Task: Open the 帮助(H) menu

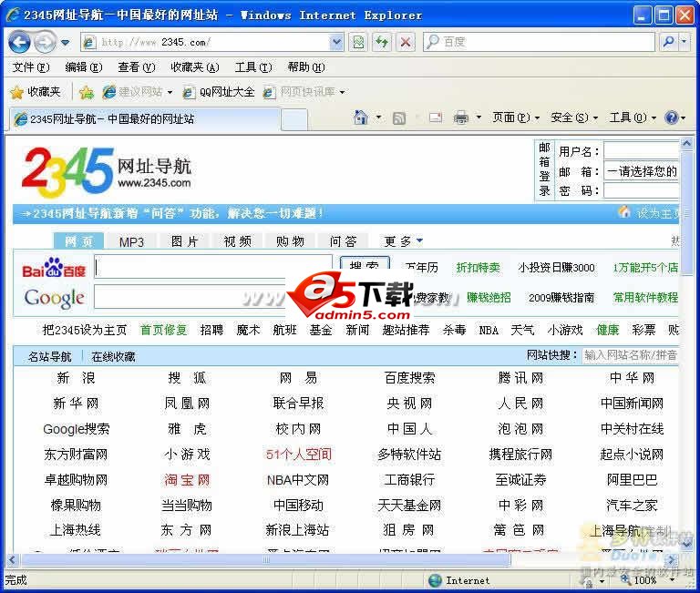Action: [306, 67]
